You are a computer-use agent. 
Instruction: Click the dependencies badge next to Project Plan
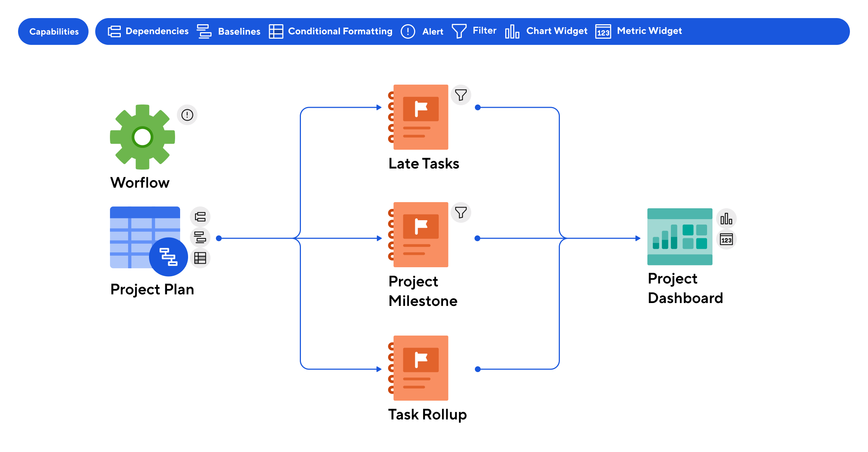[200, 217]
